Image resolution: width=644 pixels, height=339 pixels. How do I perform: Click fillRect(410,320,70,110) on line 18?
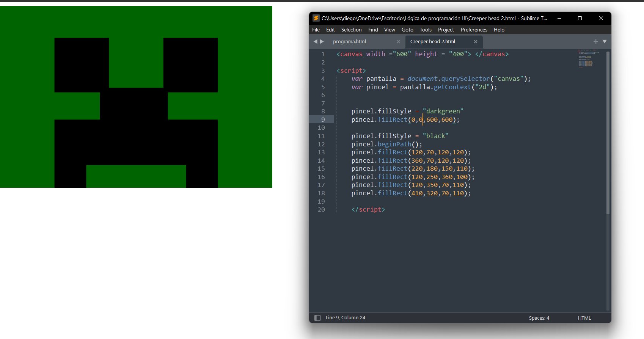point(423,193)
